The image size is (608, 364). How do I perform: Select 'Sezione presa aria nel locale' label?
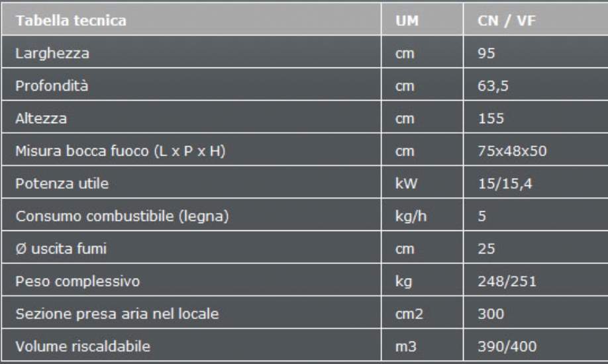(x=117, y=314)
